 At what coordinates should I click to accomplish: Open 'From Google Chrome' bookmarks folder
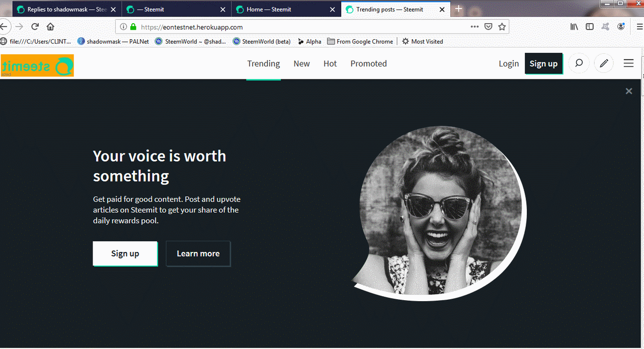coord(360,41)
